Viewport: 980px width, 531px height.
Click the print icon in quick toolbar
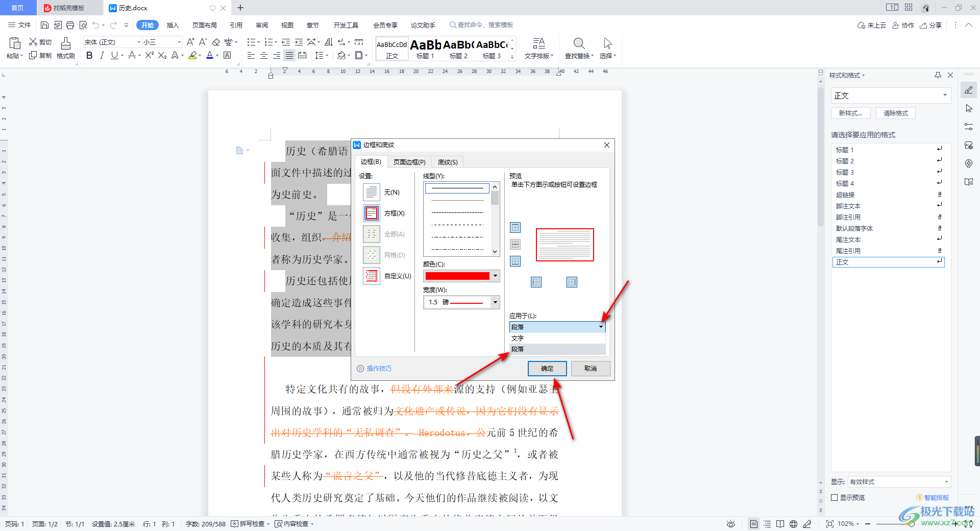tap(70, 25)
